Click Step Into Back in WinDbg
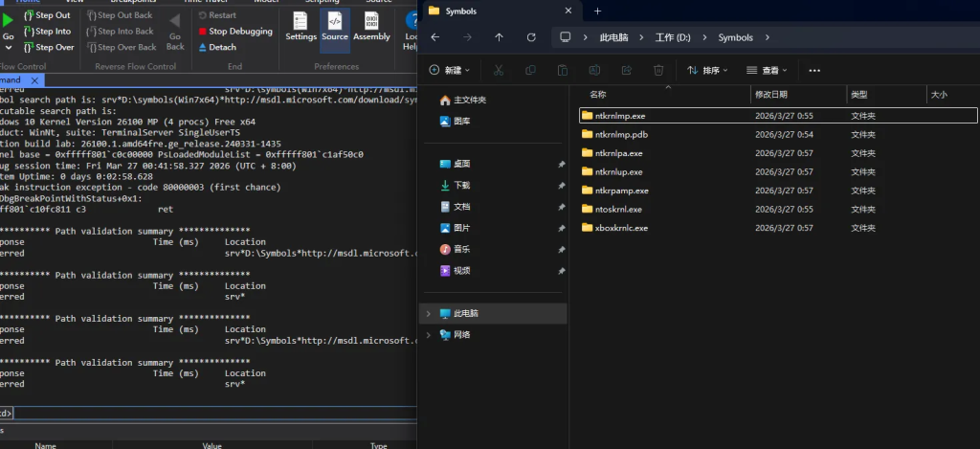 click(x=120, y=32)
